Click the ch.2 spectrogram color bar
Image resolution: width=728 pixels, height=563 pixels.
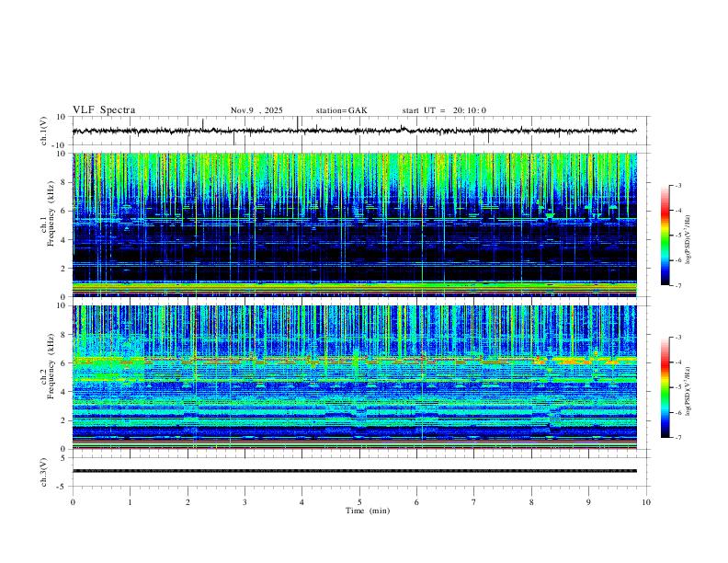point(665,387)
